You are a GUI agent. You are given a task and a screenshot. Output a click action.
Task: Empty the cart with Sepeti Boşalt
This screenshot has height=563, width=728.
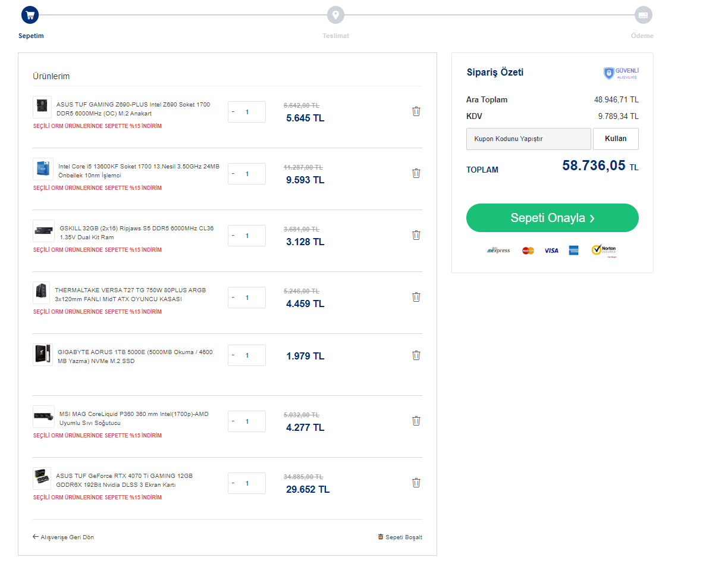coord(400,537)
